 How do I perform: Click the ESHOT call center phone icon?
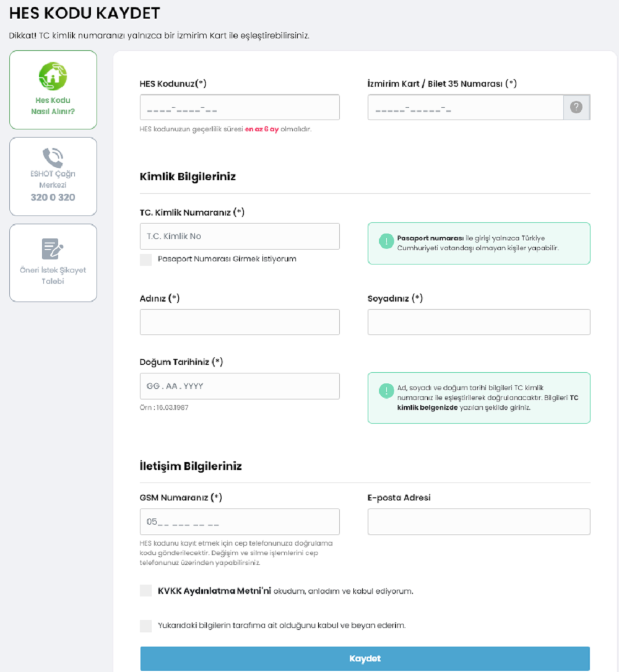(53, 157)
